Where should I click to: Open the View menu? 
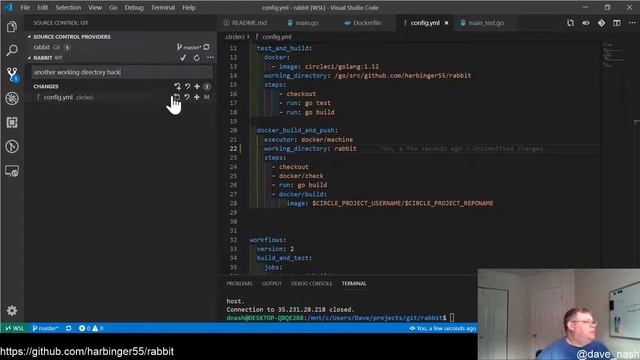point(95,7)
